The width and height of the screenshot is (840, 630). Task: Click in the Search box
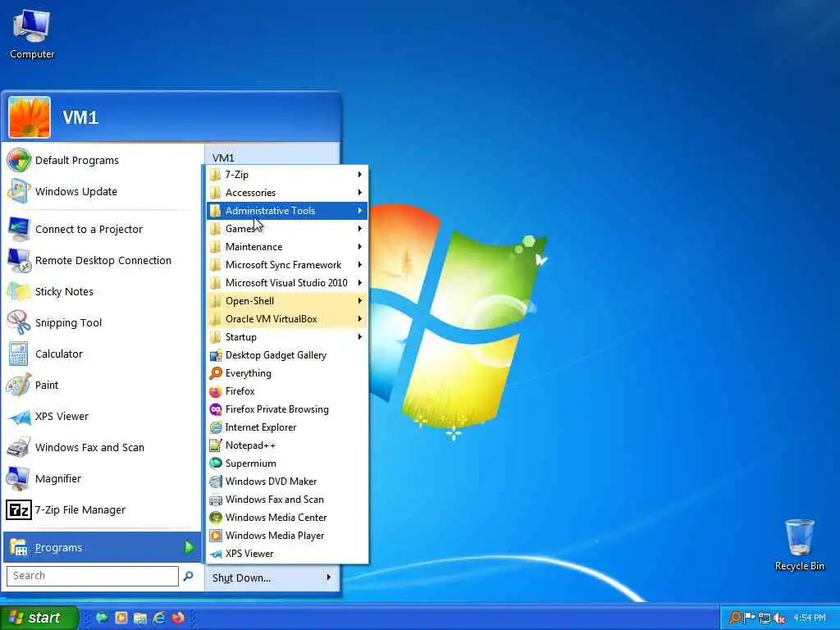[x=93, y=576]
